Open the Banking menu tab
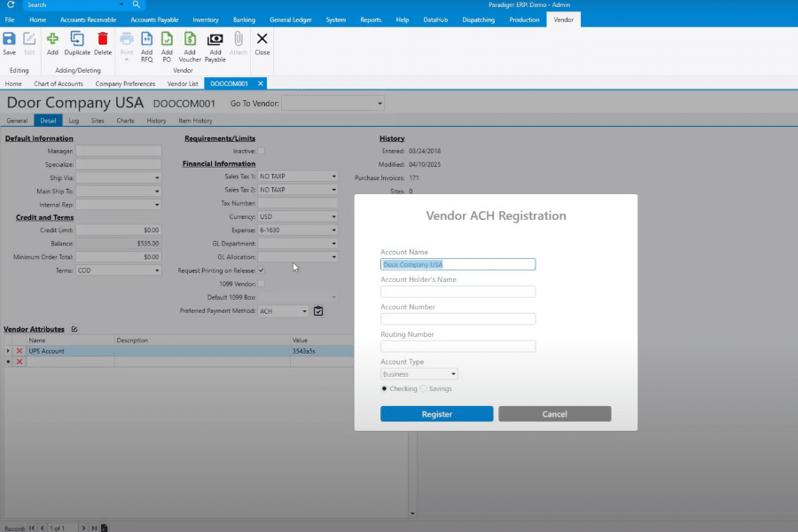This screenshot has width=798, height=532. coord(244,20)
